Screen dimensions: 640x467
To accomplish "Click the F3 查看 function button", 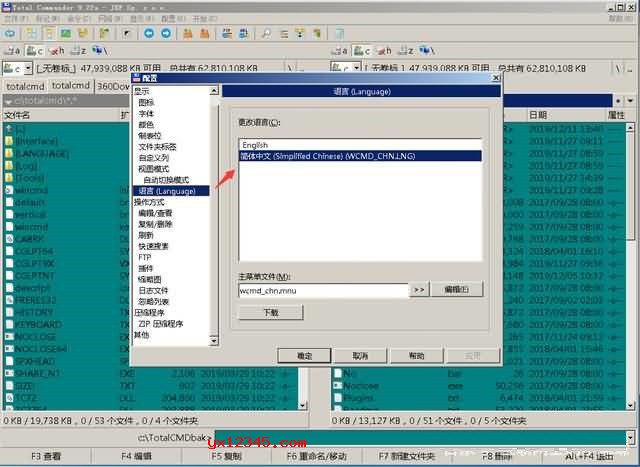I will pos(46,456).
